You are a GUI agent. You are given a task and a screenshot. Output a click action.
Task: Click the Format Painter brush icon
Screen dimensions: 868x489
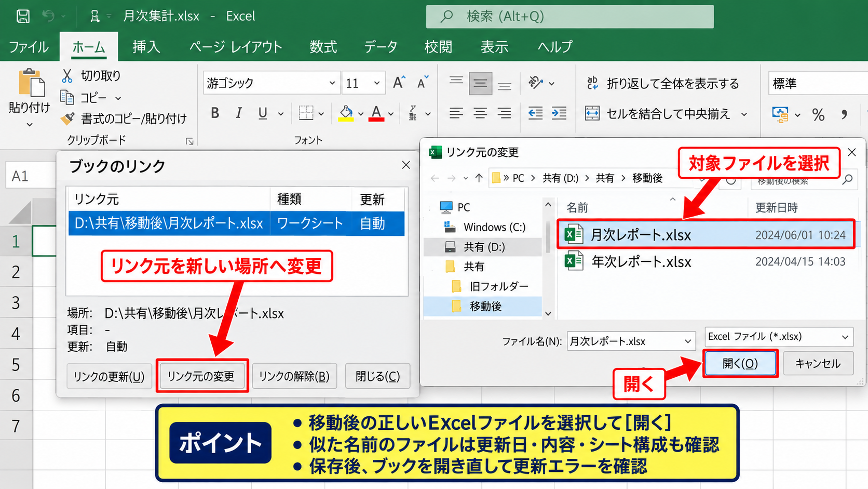coord(67,119)
